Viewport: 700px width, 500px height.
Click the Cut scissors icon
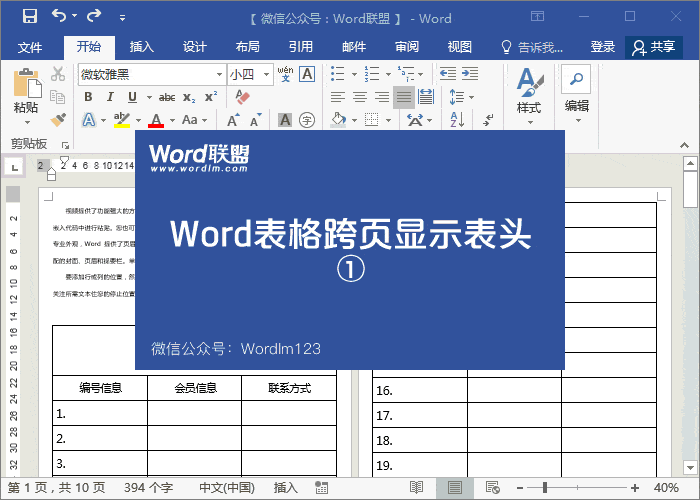point(57,74)
